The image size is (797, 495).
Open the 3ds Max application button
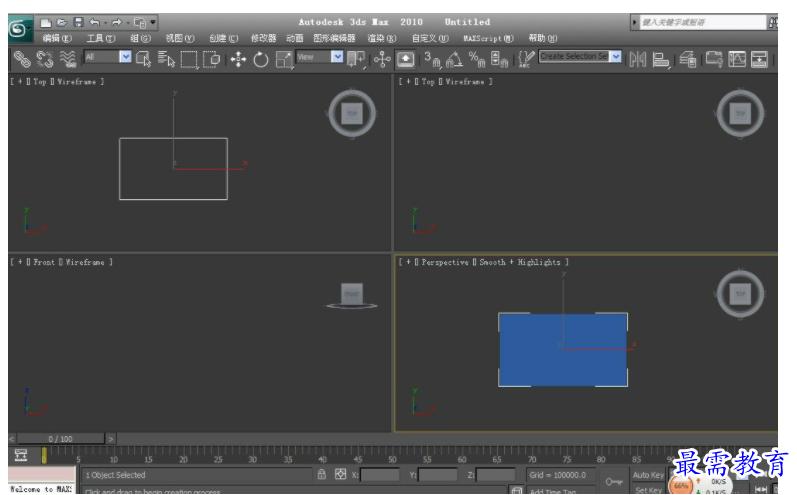pos(19,29)
